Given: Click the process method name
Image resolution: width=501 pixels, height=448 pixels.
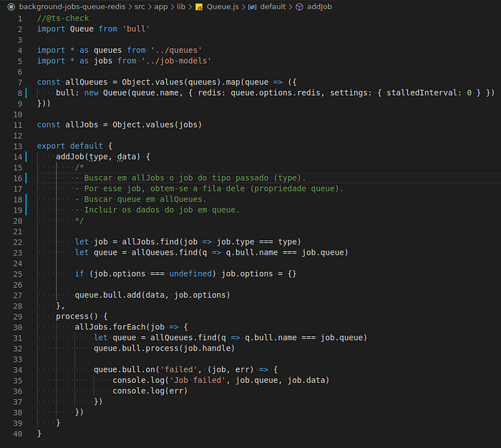Looking at the screenshot, I should (x=72, y=316).
